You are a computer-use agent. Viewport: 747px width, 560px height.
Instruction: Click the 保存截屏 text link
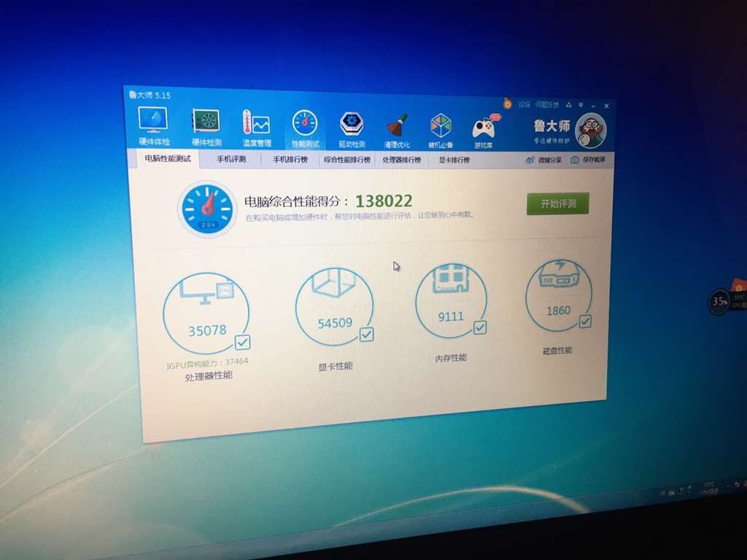click(594, 160)
